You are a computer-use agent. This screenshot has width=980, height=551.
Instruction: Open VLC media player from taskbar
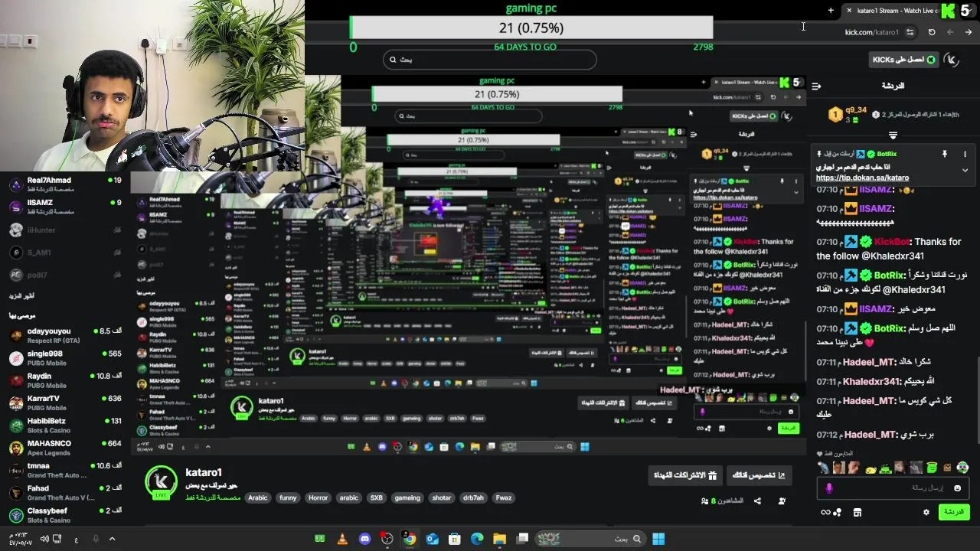(x=342, y=539)
